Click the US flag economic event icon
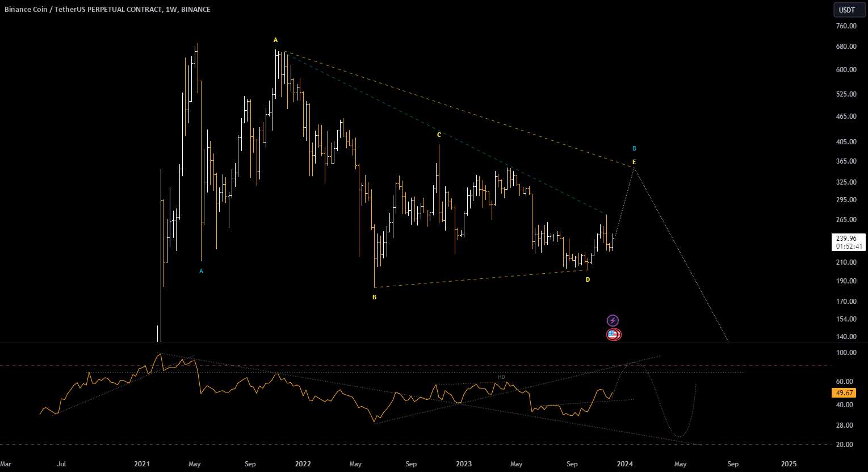The height and width of the screenshot is (472, 868). pyautogui.click(x=613, y=335)
